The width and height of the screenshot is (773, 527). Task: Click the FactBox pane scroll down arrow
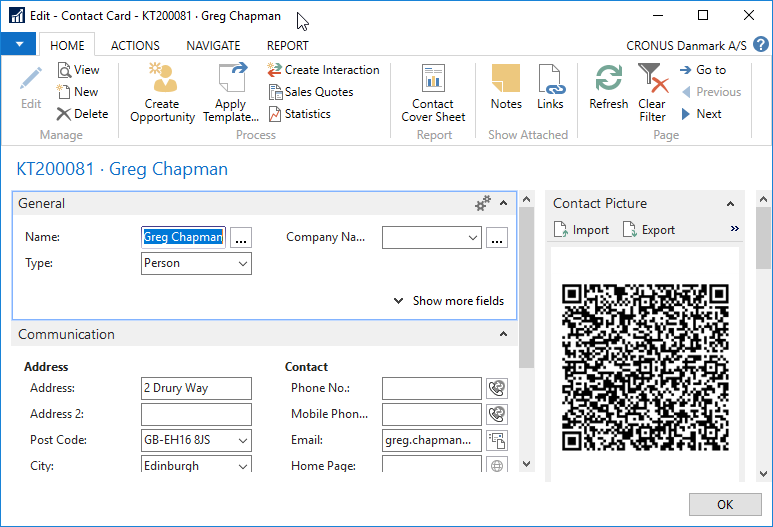click(x=764, y=474)
